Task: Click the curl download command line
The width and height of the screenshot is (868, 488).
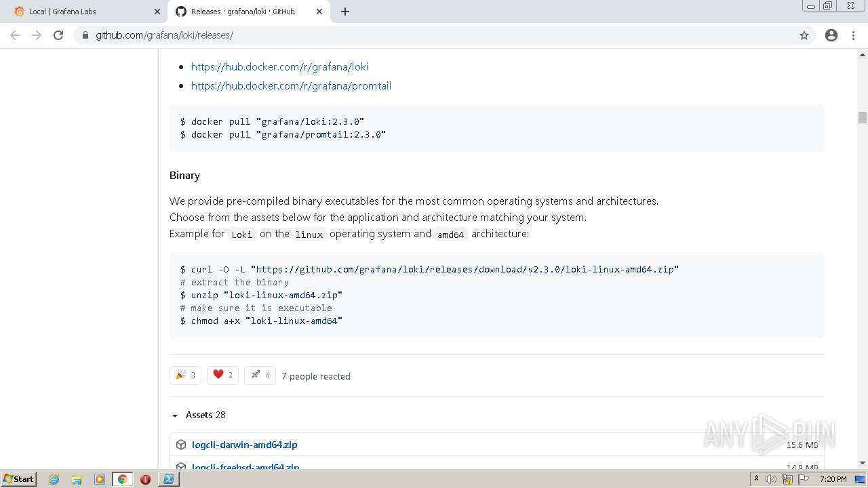Action: tap(429, 269)
